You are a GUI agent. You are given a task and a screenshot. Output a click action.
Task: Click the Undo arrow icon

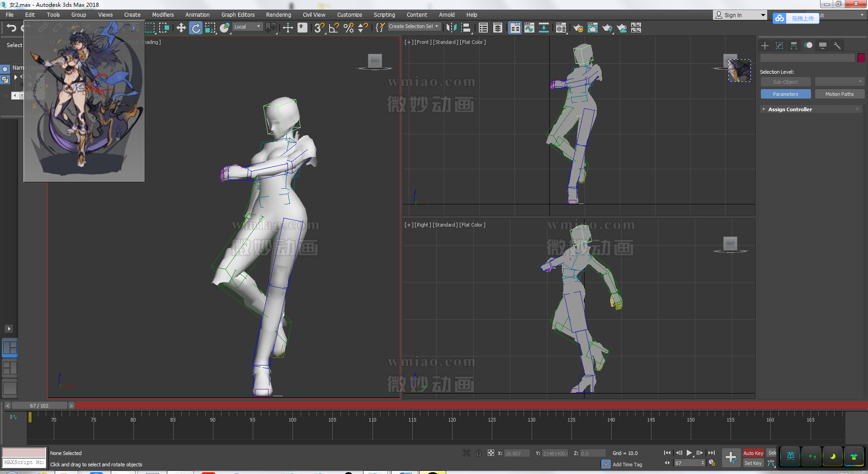point(11,28)
